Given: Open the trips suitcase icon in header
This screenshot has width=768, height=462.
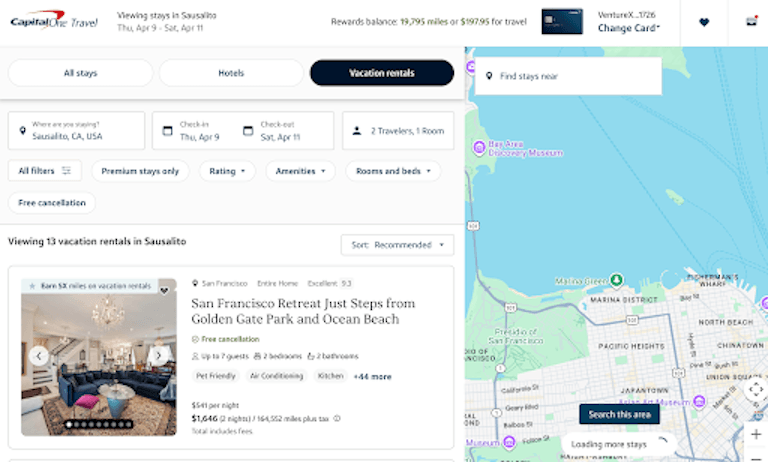Looking at the screenshot, I should tap(752, 22).
